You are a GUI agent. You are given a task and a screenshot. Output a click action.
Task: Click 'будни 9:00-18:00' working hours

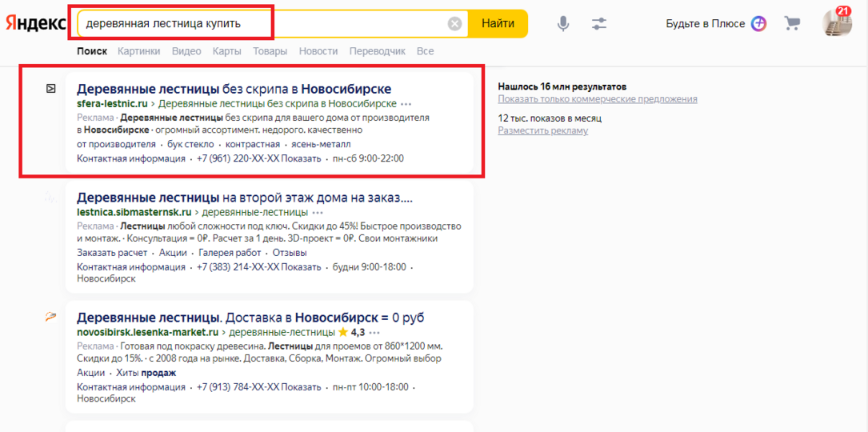[370, 267]
